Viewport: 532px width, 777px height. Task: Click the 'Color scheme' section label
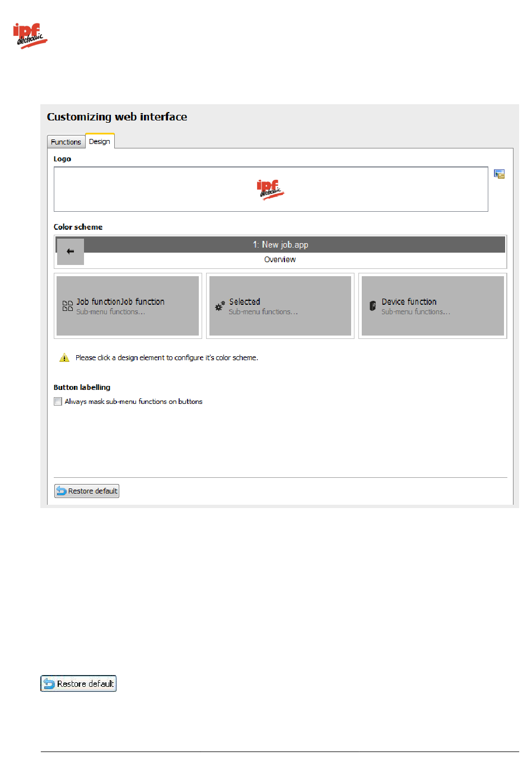pos(78,227)
